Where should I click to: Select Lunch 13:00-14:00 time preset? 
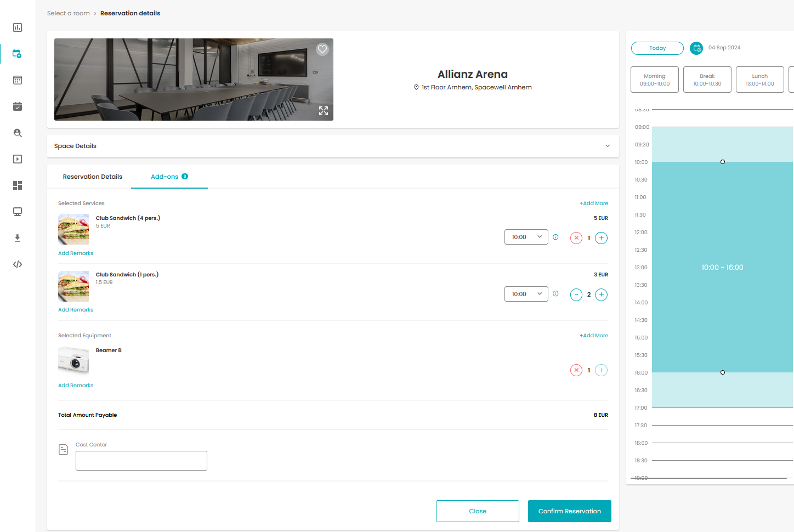coord(760,80)
